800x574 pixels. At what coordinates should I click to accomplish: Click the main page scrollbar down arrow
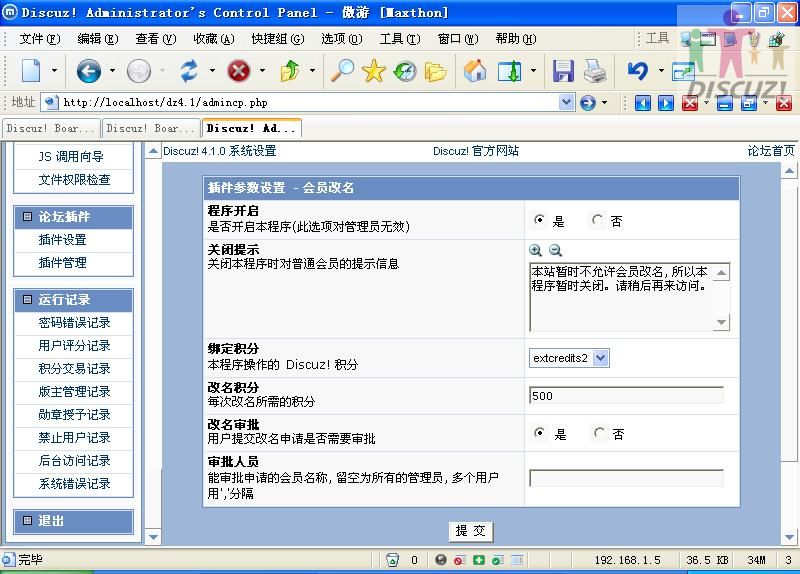pyautogui.click(x=789, y=537)
